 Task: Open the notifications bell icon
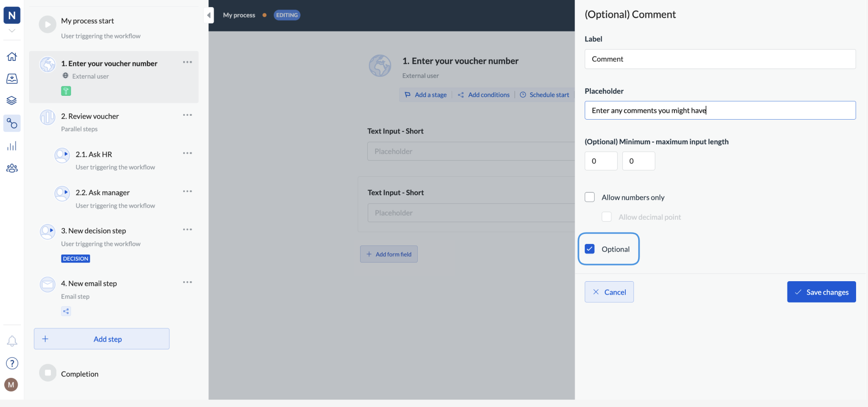12,341
